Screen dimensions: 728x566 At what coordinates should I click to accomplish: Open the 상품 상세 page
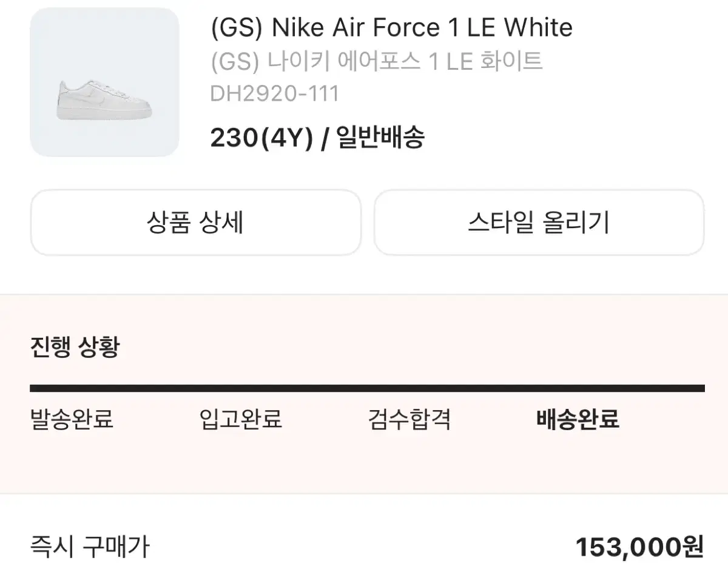coord(195,222)
